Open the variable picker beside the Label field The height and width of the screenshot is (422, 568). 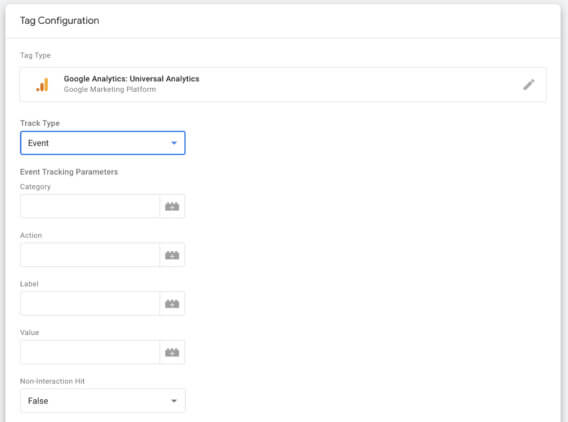172,304
